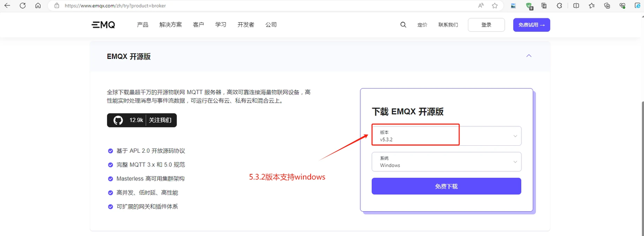Open browser Collections

(607, 6)
